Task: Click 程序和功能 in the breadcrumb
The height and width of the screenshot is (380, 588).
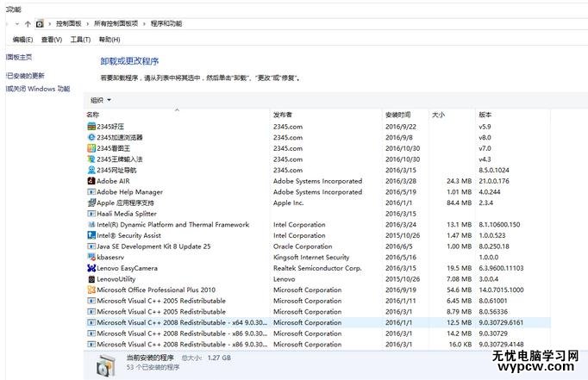Action: pyautogui.click(x=166, y=23)
